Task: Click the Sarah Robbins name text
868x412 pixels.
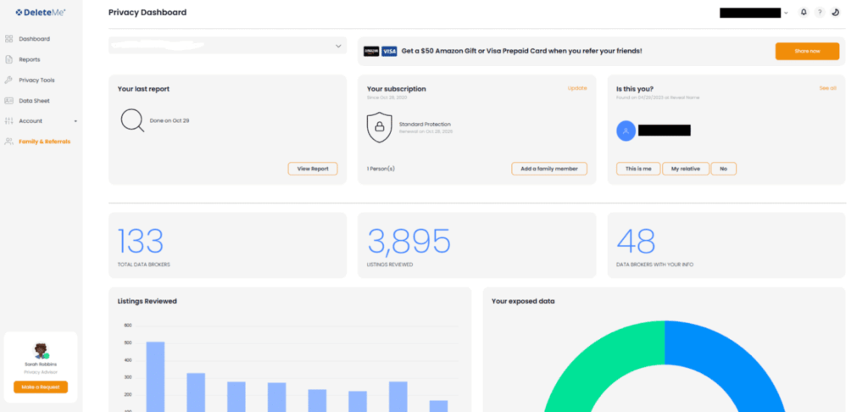Action: click(x=41, y=365)
